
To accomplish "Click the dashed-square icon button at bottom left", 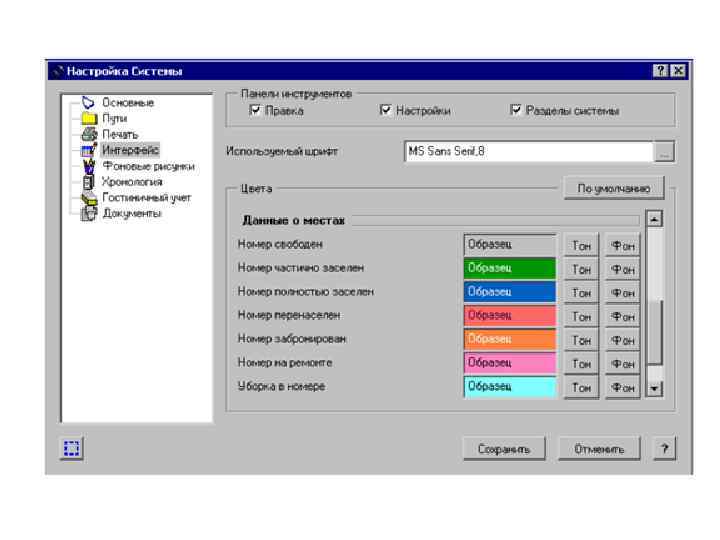I will (x=72, y=448).
